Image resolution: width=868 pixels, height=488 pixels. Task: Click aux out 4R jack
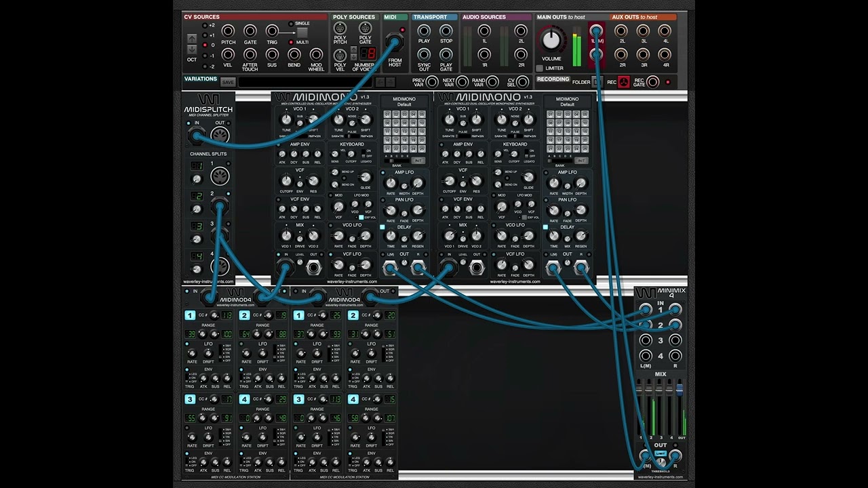pyautogui.click(x=665, y=54)
